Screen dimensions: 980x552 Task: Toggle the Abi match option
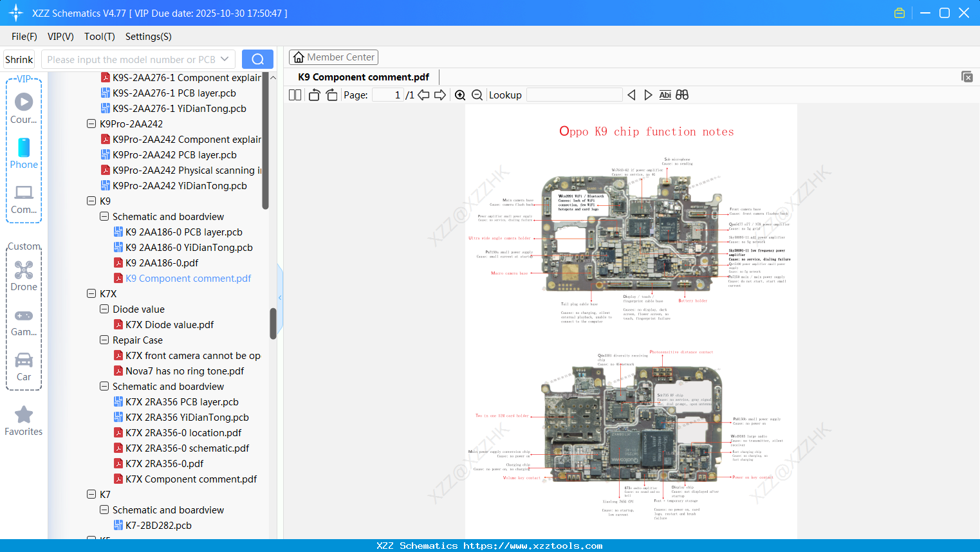coord(665,95)
